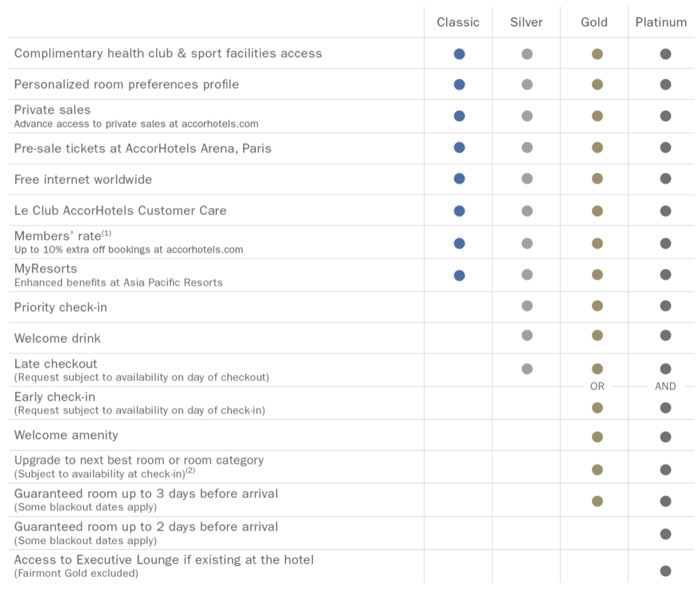Click Silver dot for Personalized room preferences profile
This screenshot has height=590, width=700.
coord(527,85)
